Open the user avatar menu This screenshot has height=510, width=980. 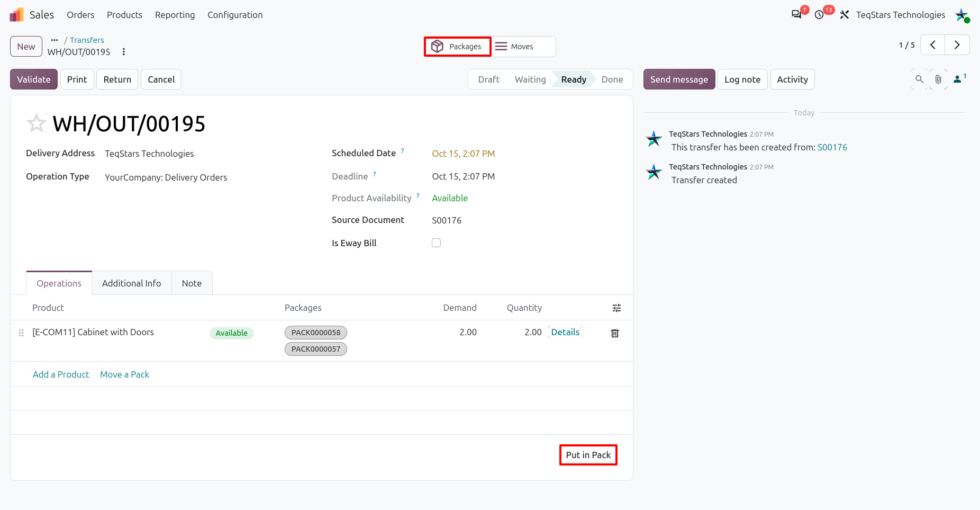pyautogui.click(x=961, y=15)
